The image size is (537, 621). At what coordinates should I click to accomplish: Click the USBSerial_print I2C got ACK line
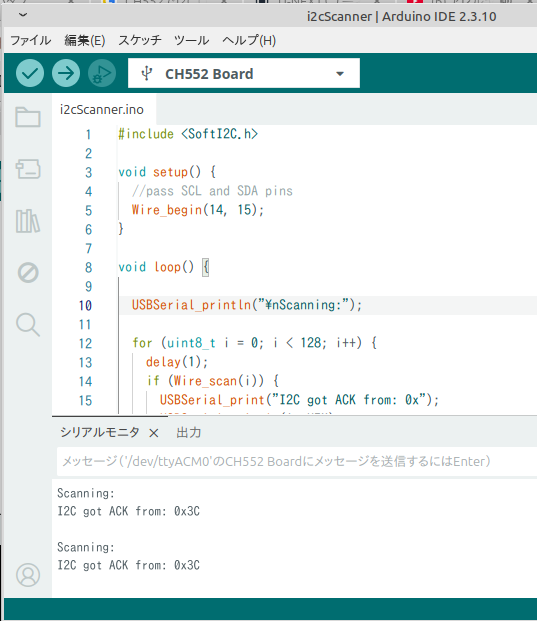pos(299,400)
